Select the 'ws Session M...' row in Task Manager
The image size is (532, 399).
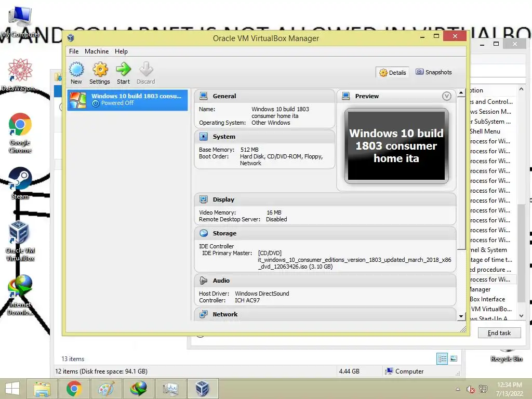493,112
